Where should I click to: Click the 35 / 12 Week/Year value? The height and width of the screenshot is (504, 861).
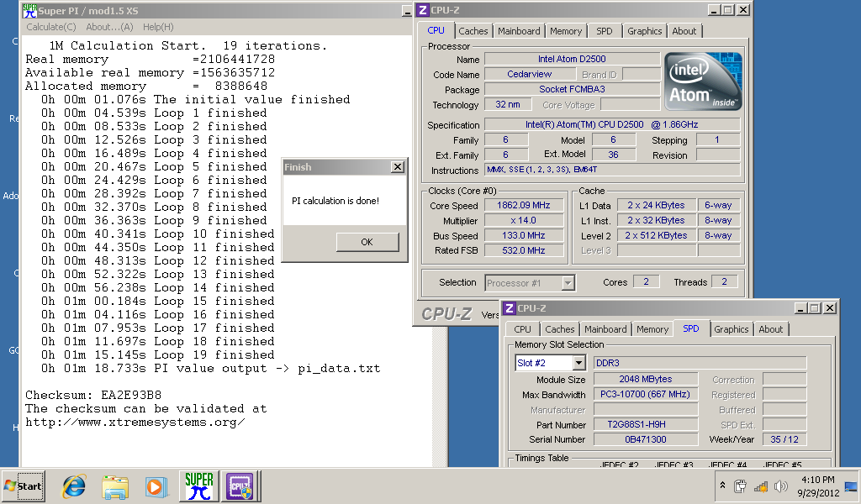784,439
